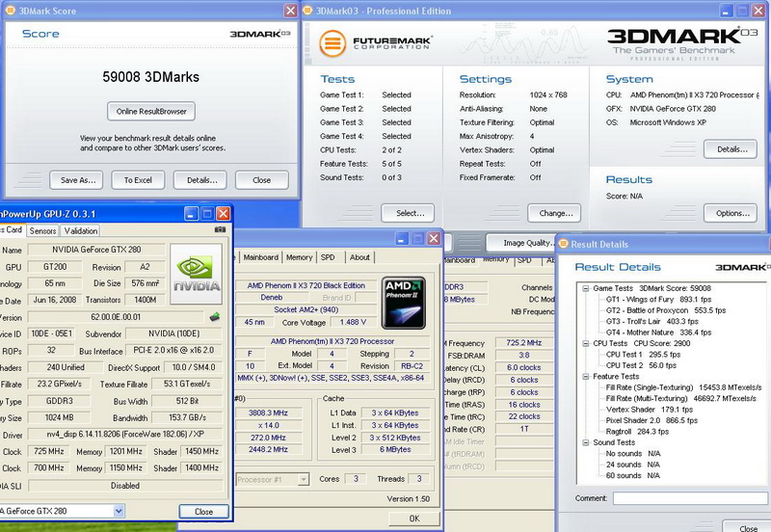
Task: Click Options under Results in 3DMark03
Action: pyautogui.click(x=731, y=213)
